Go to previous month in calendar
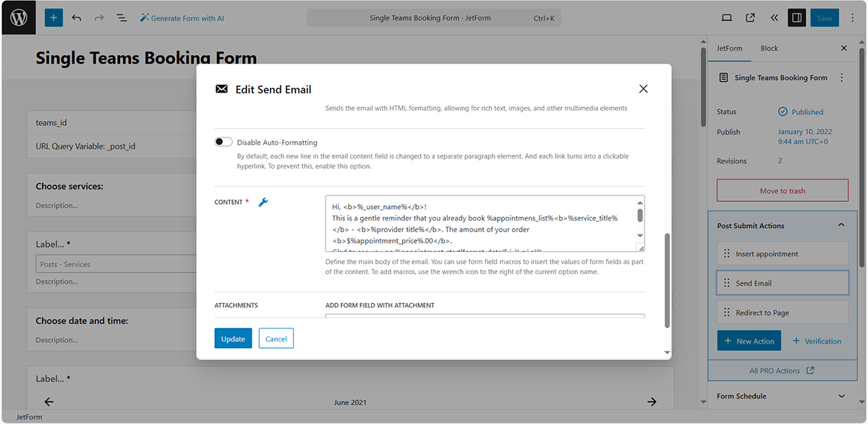Viewport: 868px width, 424px height. 49,402
